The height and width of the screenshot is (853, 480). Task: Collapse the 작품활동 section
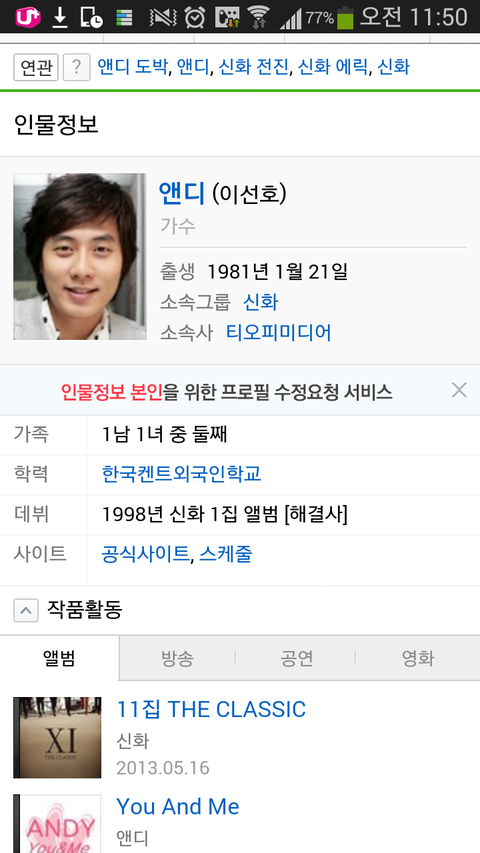click(x=26, y=610)
